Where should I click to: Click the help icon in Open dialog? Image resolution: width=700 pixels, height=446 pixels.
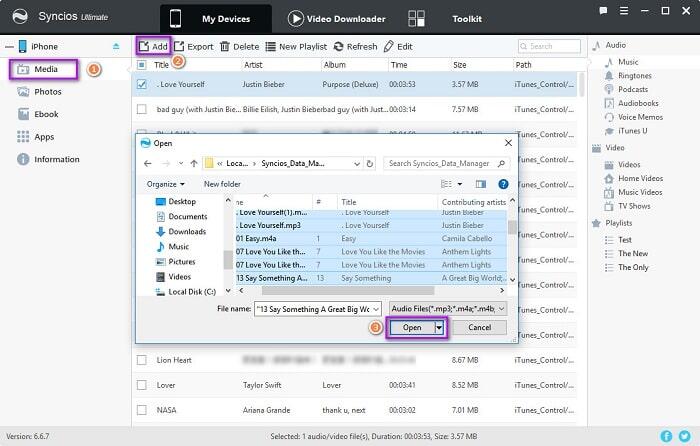coord(503,184)
